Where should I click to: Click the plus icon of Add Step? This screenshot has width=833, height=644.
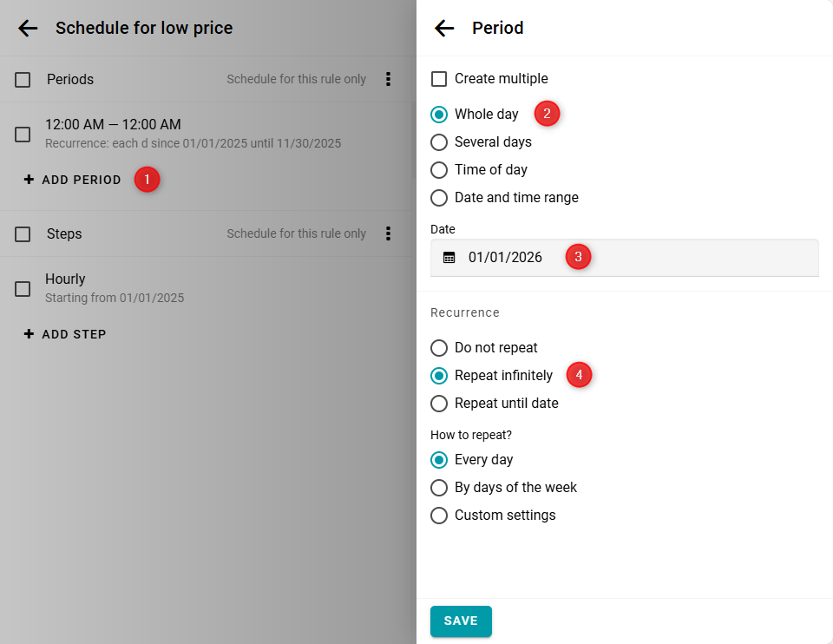29,334
